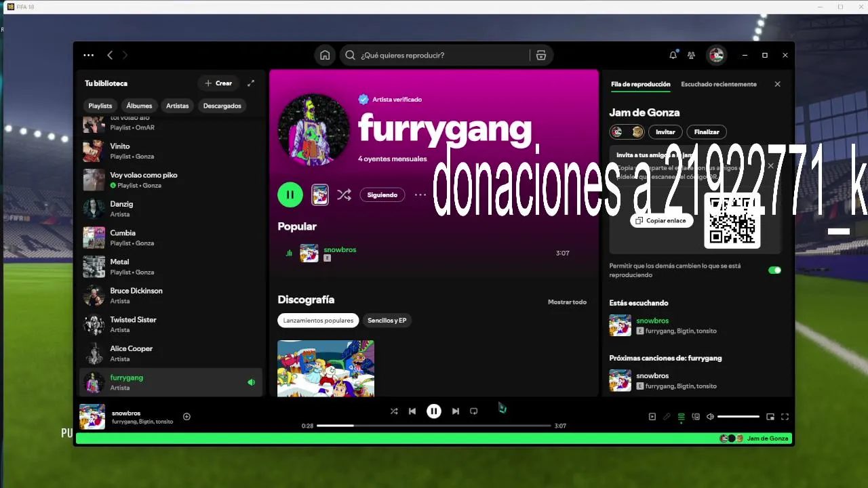Switch to Fila de reproducción tab

[640, 84]
